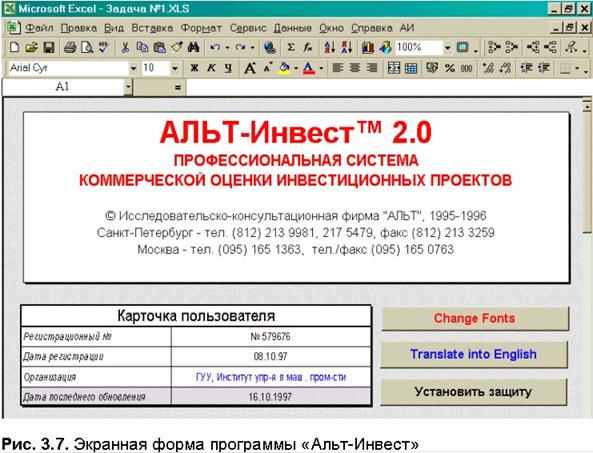Click the Sort Ascending icon
Viewport: 593px width, 453px height.
pos(329,48)
